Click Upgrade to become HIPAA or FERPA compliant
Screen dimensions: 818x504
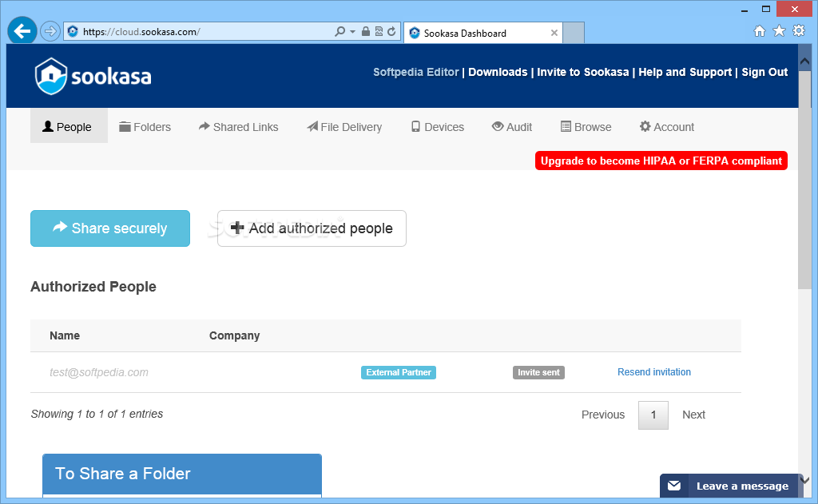point(661,161)
